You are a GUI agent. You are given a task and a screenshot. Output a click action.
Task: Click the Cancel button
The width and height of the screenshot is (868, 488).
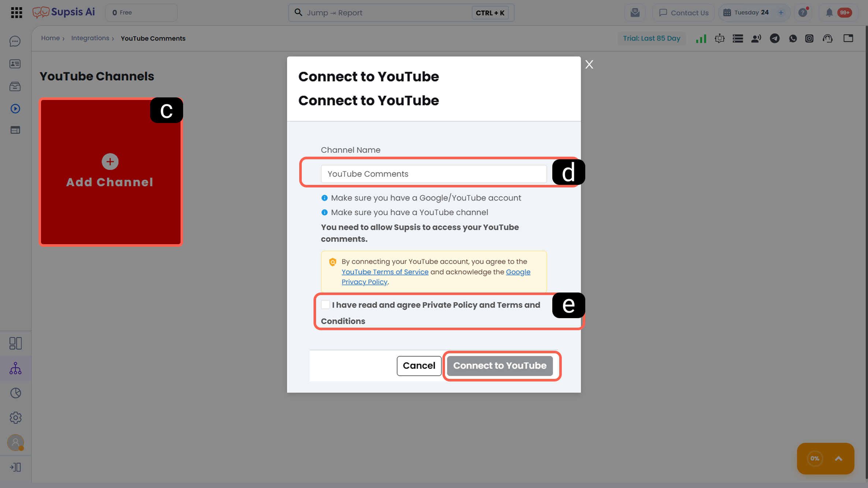[x=419, y=366]
